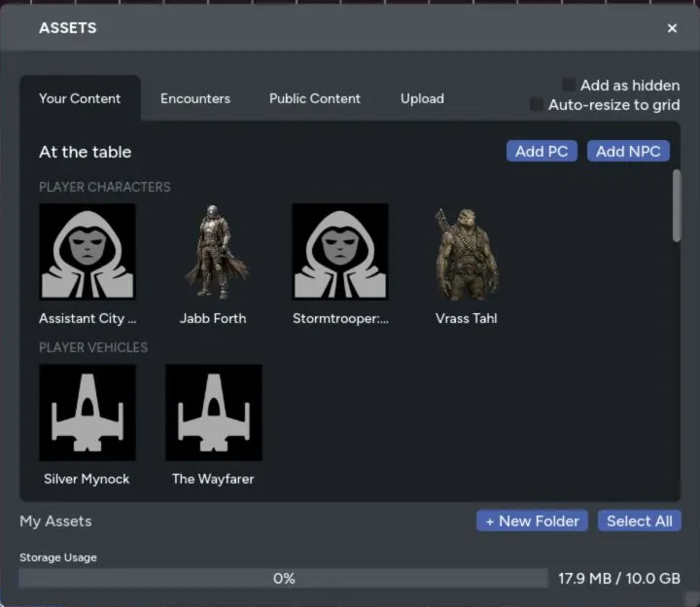Switch to the Your Content tab
This screenshot has height=607, width=700.
pos(80,98)
